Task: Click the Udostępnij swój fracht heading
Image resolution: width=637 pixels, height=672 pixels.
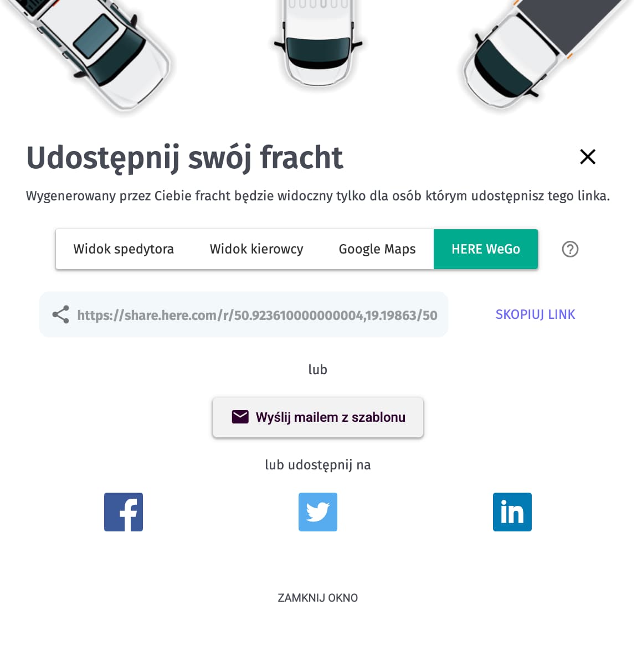Action: click(x=184, y=158)
